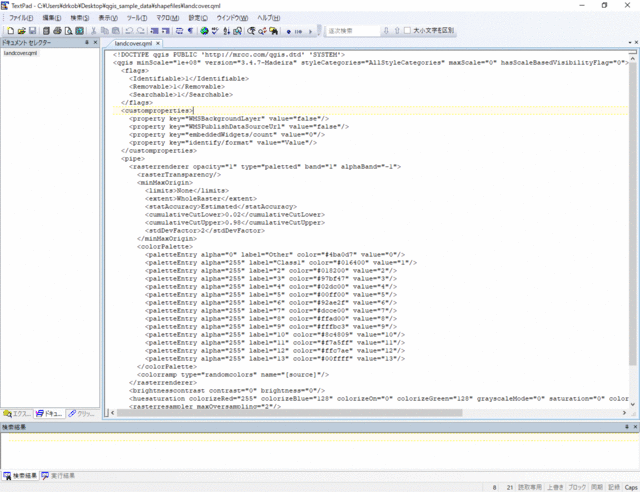Click the Cut scissors icon
The image size is (640, 492).
(93, 31)
